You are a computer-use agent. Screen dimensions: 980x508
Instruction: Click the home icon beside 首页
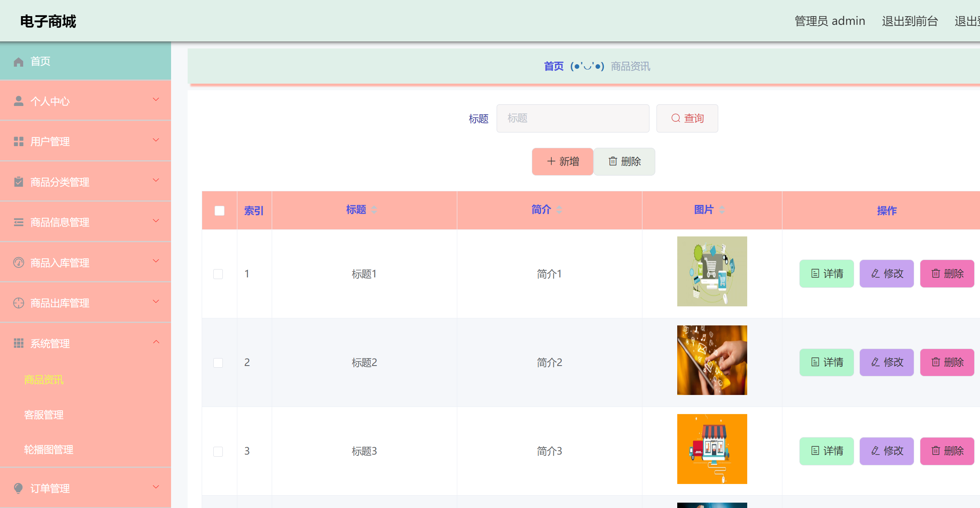point(18,61)
